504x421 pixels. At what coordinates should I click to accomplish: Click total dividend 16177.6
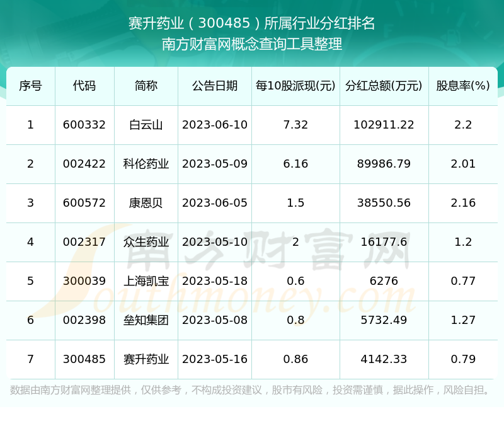(x=384, y=242)
